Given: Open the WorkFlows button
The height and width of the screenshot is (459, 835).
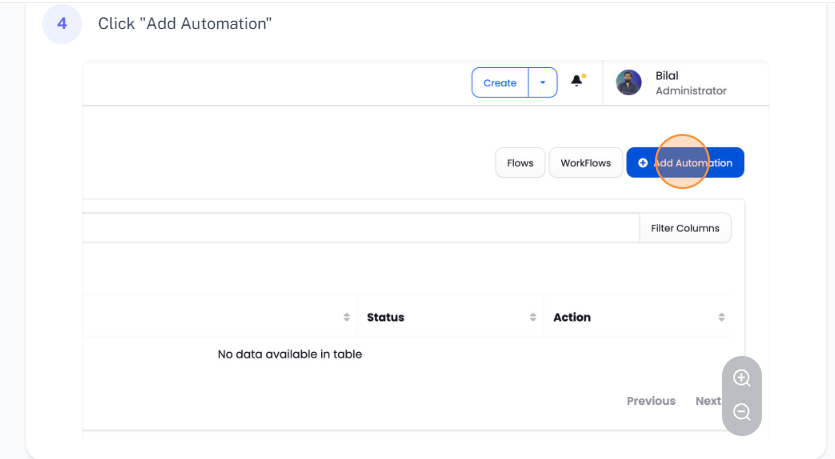Looking at the screenshot, I should [585, 163].
